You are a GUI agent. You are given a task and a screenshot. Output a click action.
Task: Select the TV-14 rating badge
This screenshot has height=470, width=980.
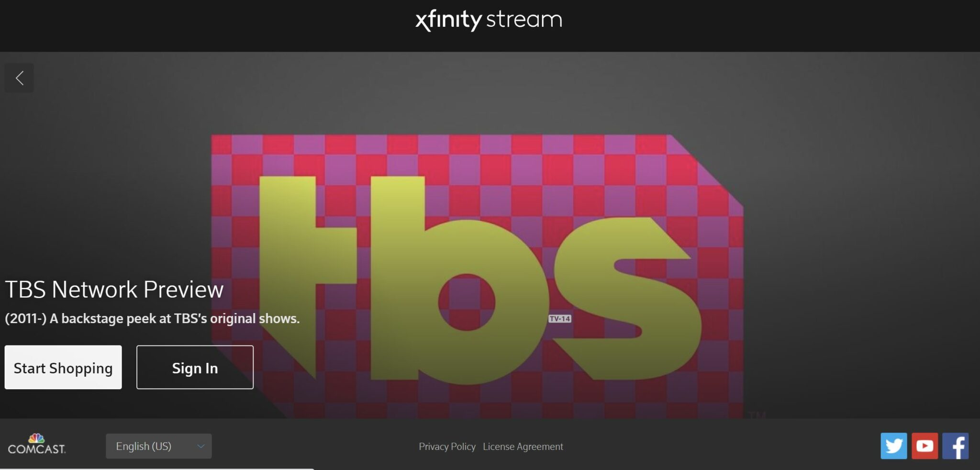[559, 317]
